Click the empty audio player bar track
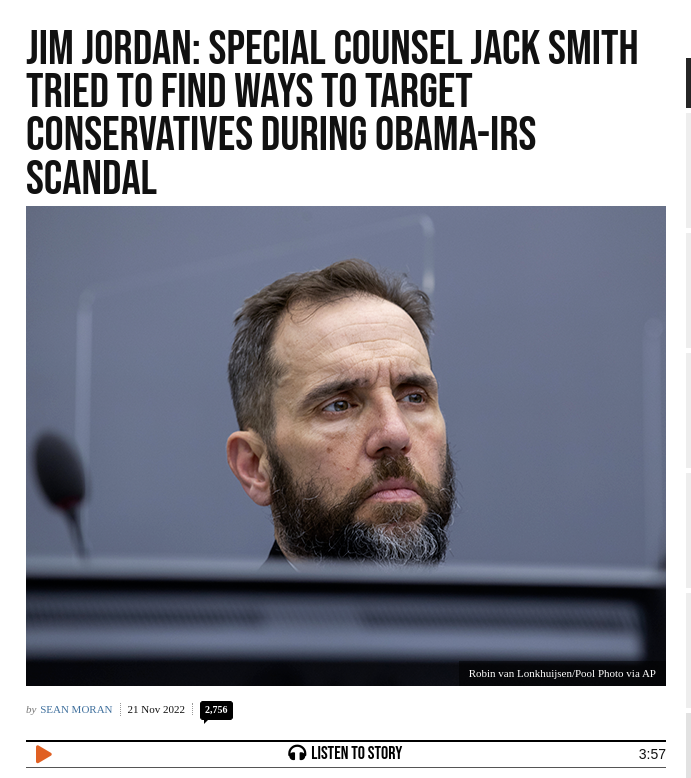 pos(169,754)
